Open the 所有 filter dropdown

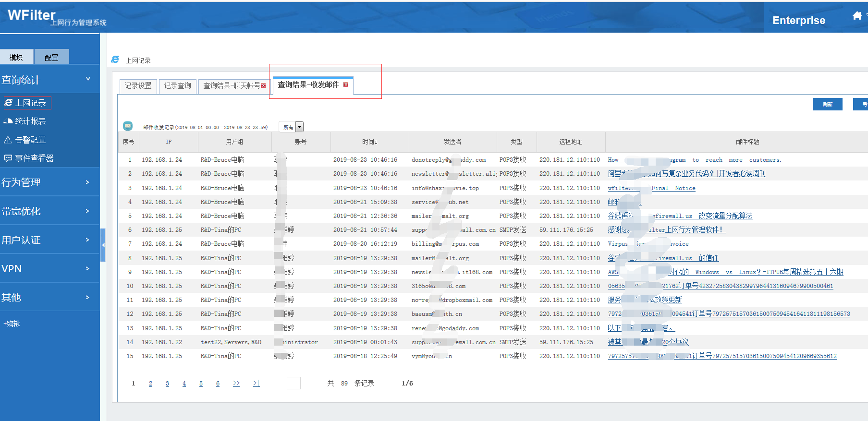[x=299, y=127]
